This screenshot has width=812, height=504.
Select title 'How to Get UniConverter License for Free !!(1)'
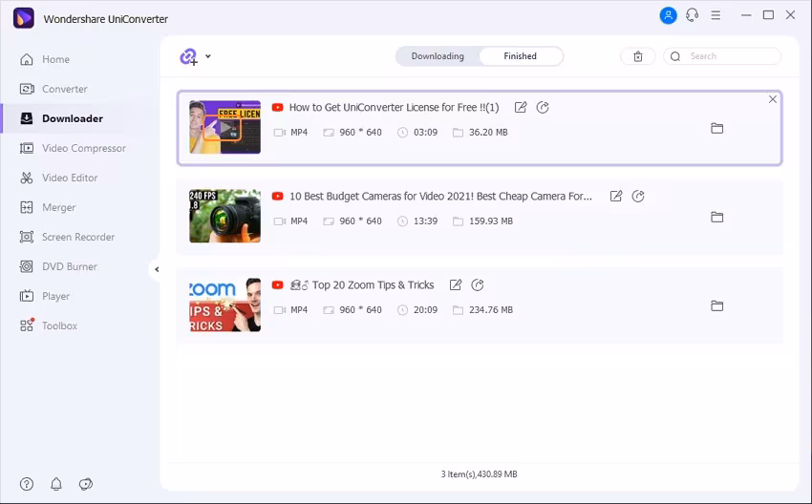[x=395, y=107]
